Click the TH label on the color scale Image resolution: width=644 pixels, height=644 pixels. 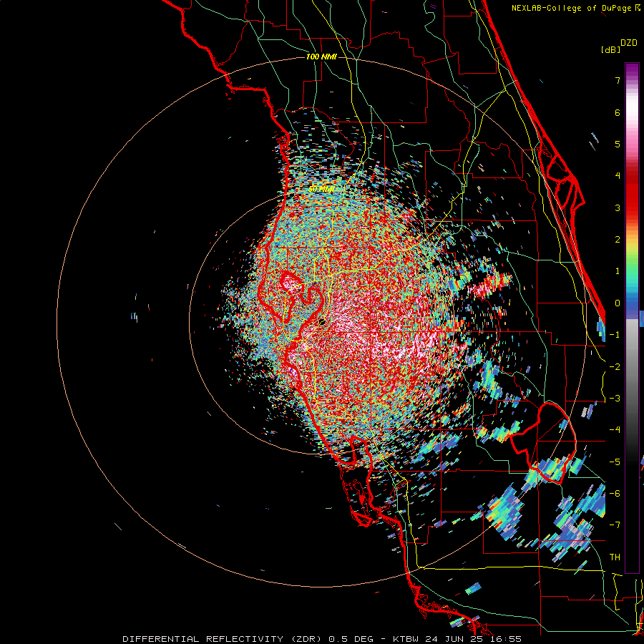pos(615,557)
